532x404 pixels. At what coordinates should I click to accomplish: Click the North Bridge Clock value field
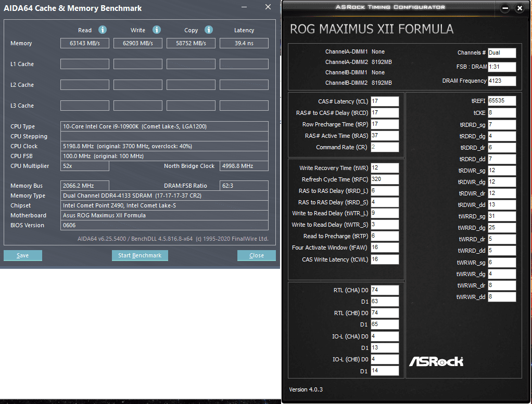pos(244,166)
